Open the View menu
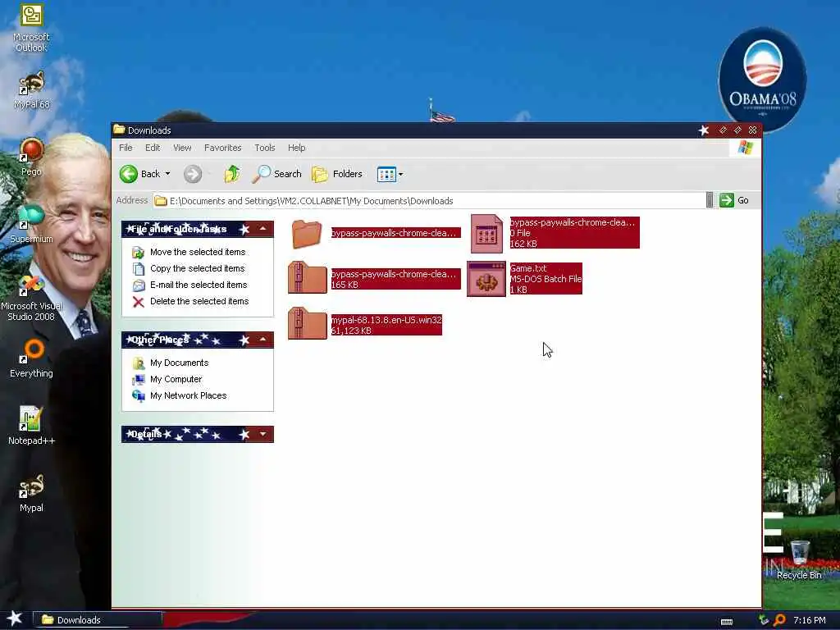This screenshot has width=840, height=630. (x=182, y=148)
